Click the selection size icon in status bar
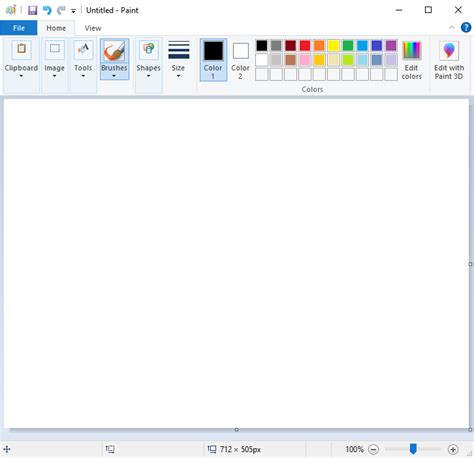The width and height of the screenshot is (474, 458). click(110, 449)
